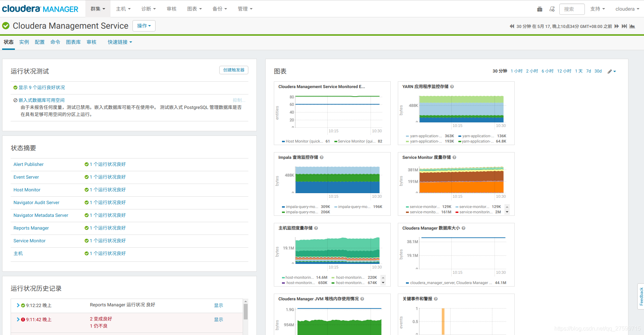
Task: Open Reports Manager link
Action: tap(31, 228)
